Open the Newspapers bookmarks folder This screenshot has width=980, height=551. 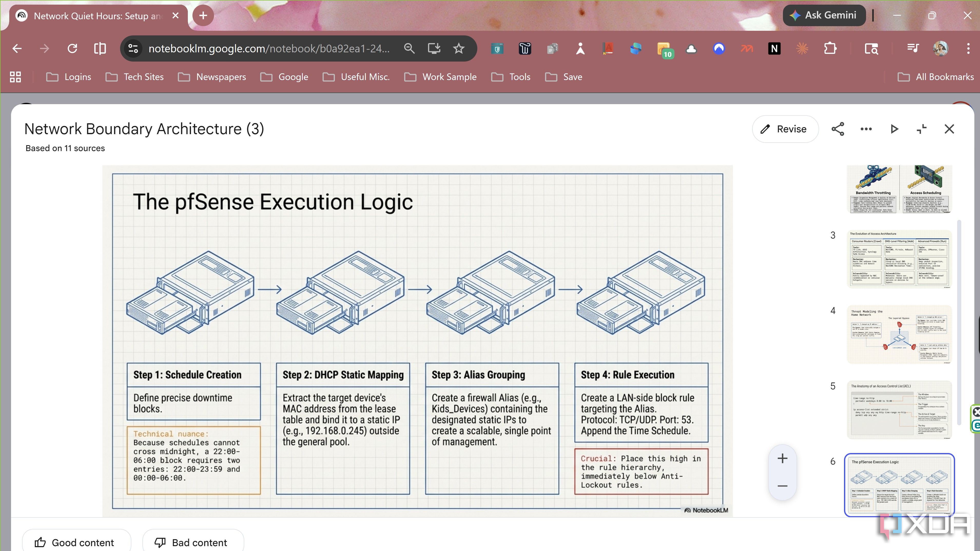click(x=212, y=77)
